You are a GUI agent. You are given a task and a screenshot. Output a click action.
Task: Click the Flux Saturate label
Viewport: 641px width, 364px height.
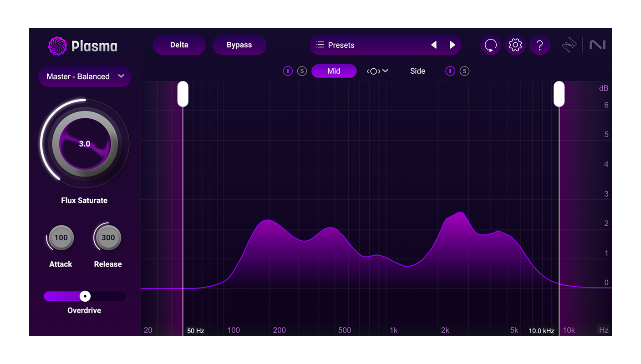pos(84,200)
